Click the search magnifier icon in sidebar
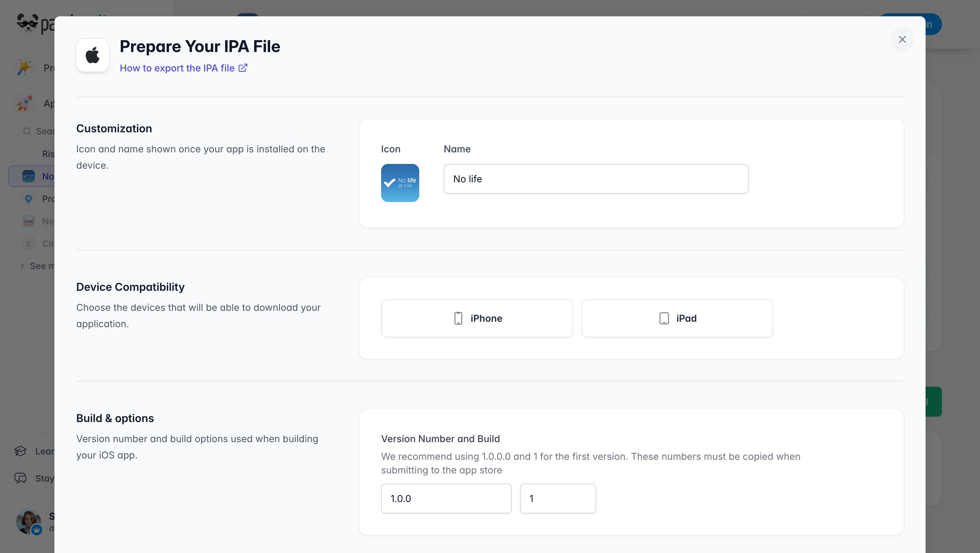The width and height of the screenshot is (980, 553). tap(27, 131)
